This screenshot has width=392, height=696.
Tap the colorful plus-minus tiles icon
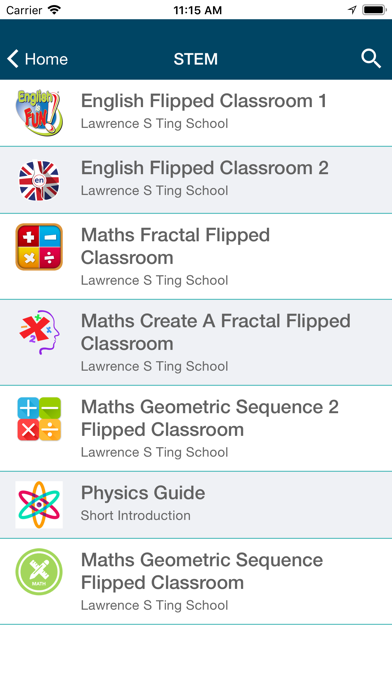39,419
